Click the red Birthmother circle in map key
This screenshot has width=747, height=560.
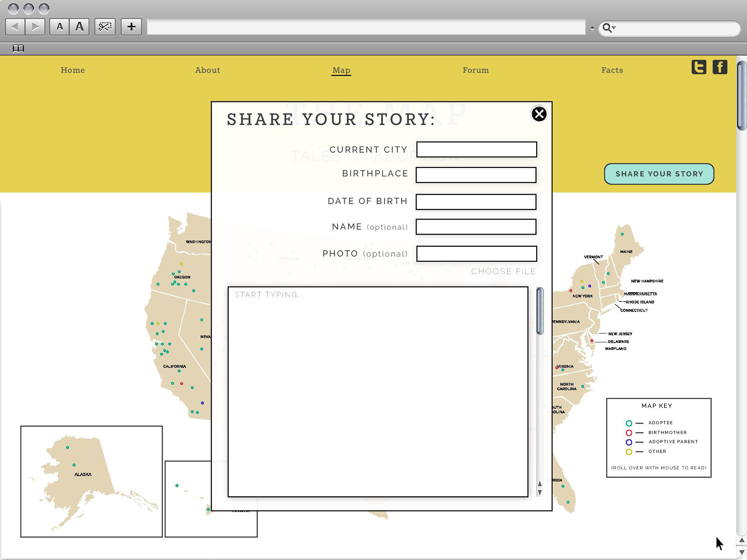tap(629, 433)
